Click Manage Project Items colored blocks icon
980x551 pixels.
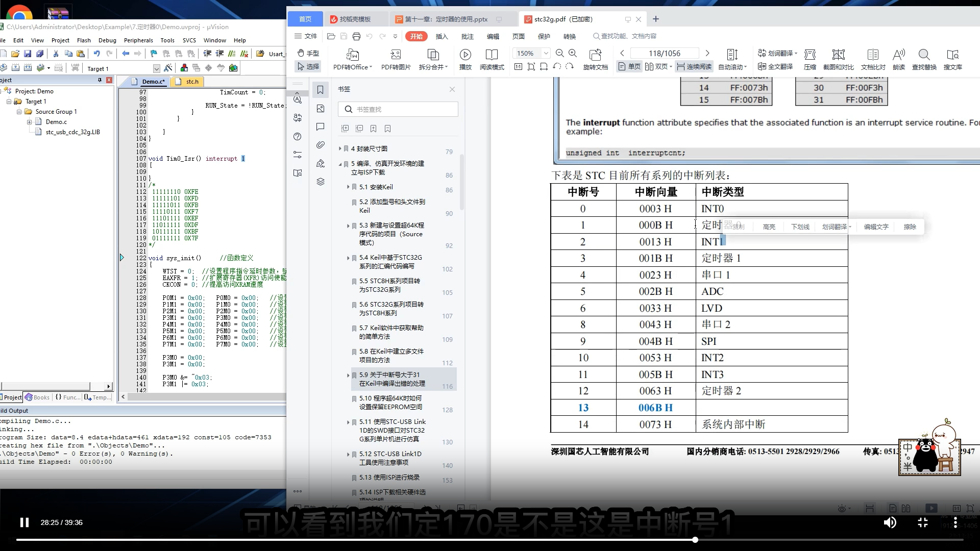pos(184,68)
